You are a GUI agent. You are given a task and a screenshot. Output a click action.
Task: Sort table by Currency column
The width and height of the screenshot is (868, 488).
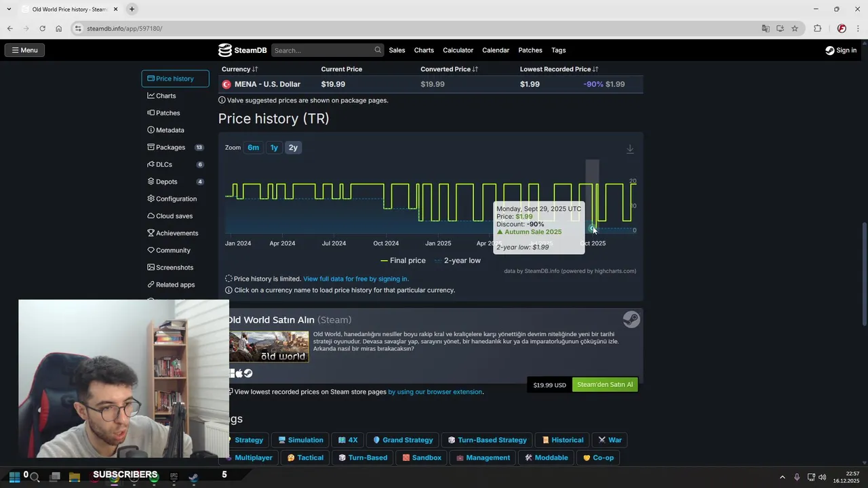tap(240, 69)
